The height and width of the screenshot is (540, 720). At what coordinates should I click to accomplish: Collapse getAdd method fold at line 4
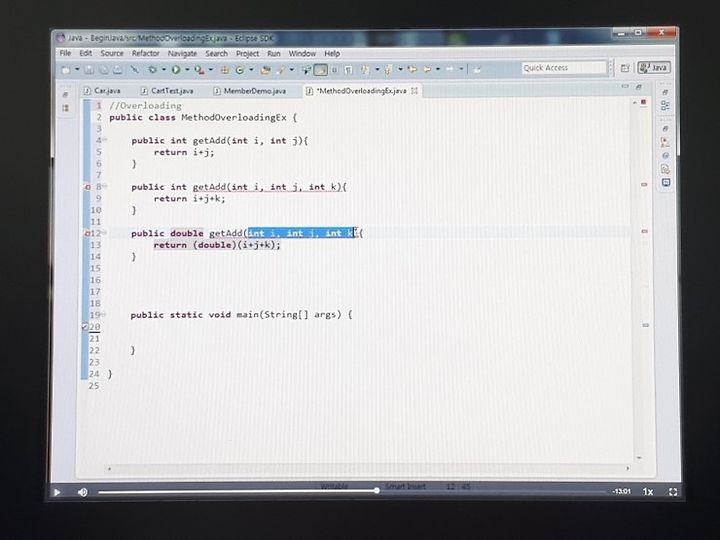pos(105,140)
